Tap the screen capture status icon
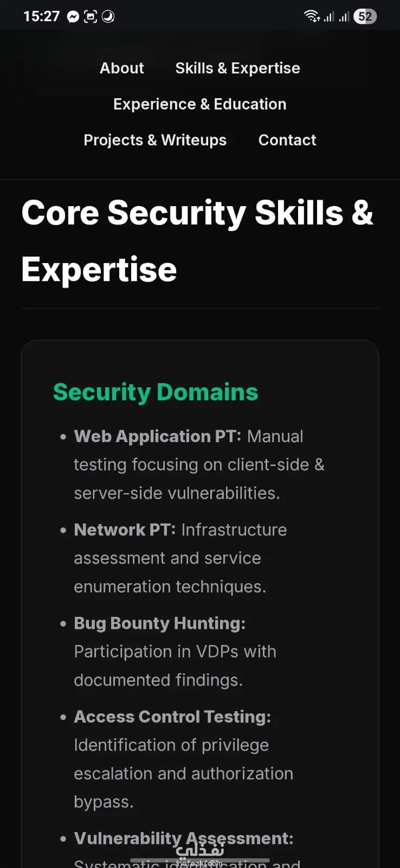The image size is (400, 868). pos(91,17)
